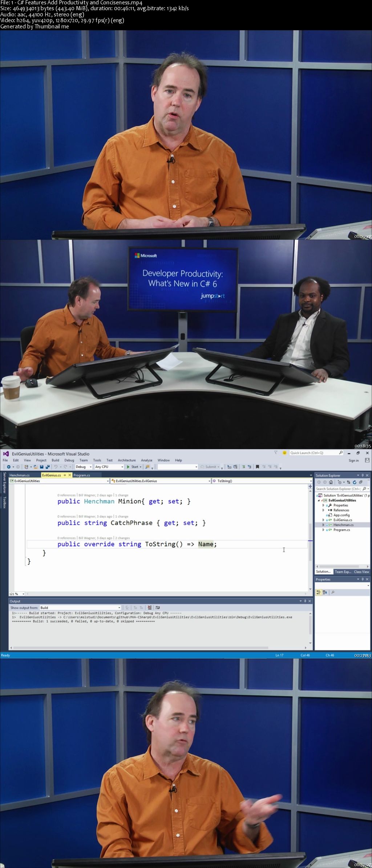Image resolution: width=372 pixels, height=868 pixels.
Task: Open the Server Explorer side tab
Action: [x=4, y=483]
